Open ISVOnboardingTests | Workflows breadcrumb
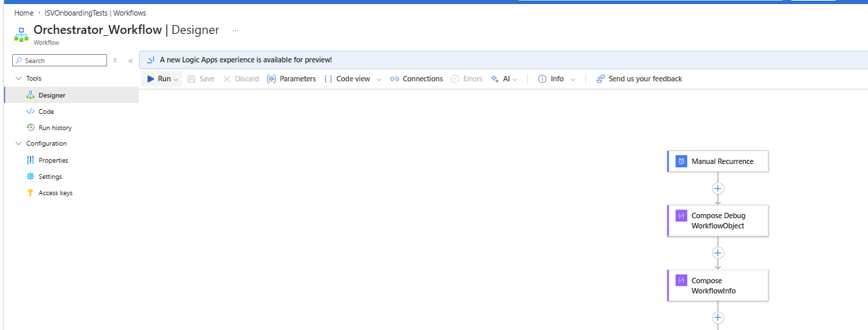This screenshot has width=868, height=330. (95, 13)
